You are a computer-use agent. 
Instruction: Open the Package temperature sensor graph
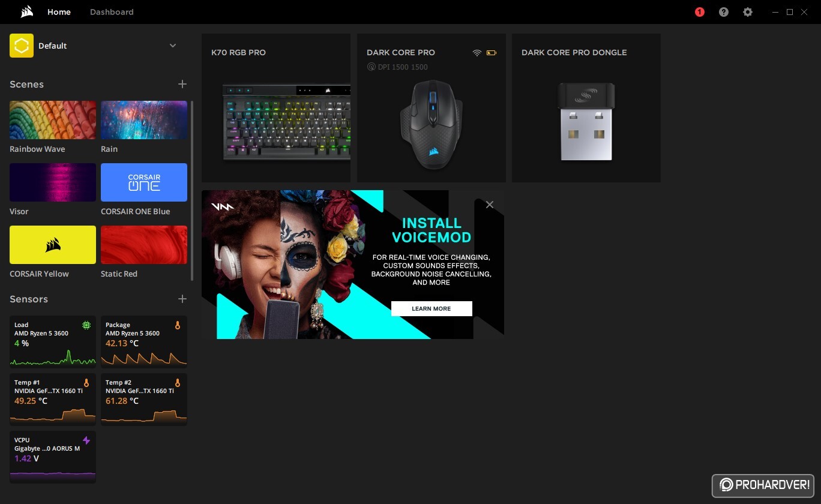[x=144, y=341]
